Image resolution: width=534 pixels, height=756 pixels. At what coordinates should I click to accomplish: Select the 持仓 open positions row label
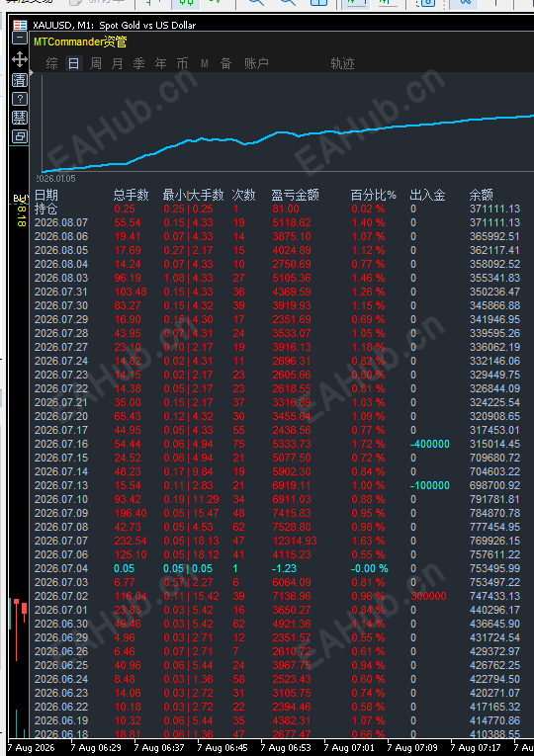point(45,209)
